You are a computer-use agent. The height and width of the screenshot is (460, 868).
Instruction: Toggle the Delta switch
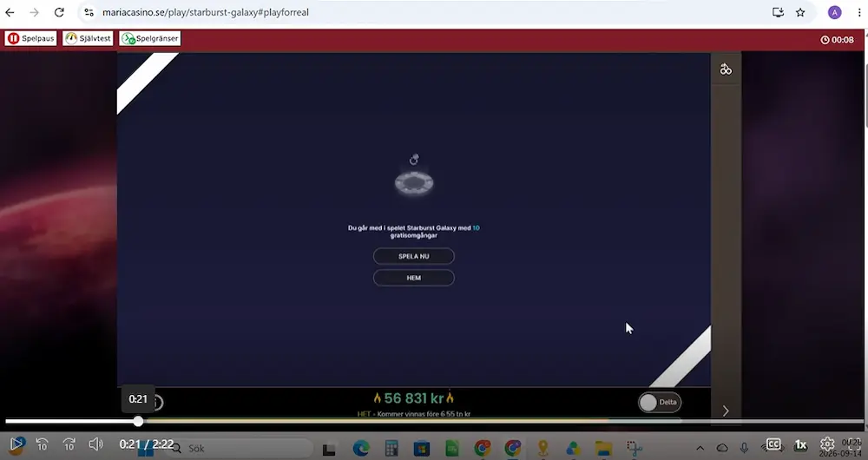click(660, 403)
